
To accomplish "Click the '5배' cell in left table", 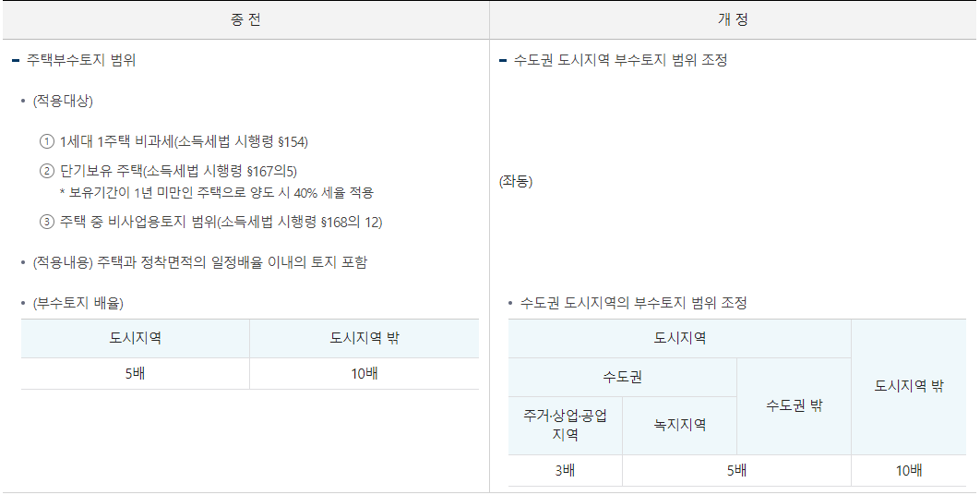I will (135, 374).
